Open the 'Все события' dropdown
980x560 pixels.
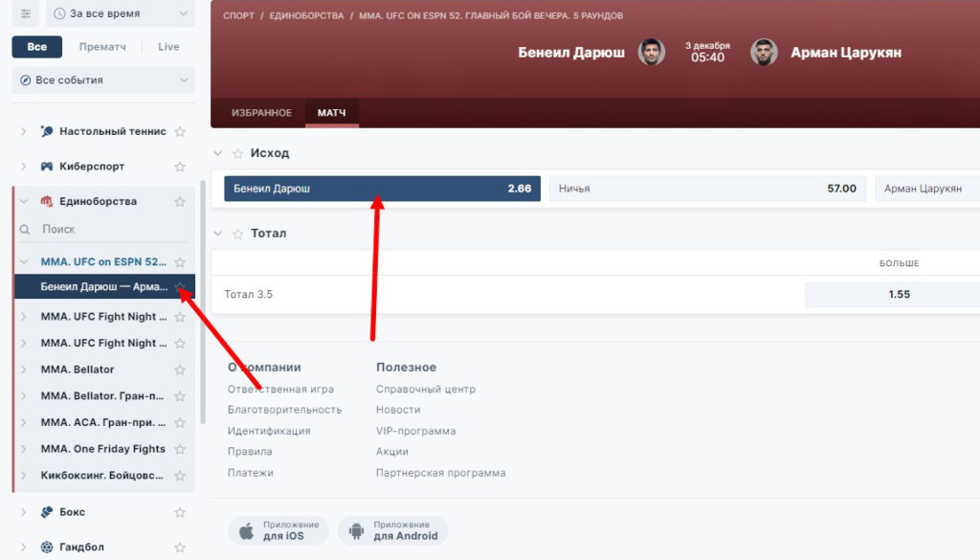click(x=103, y=80)
